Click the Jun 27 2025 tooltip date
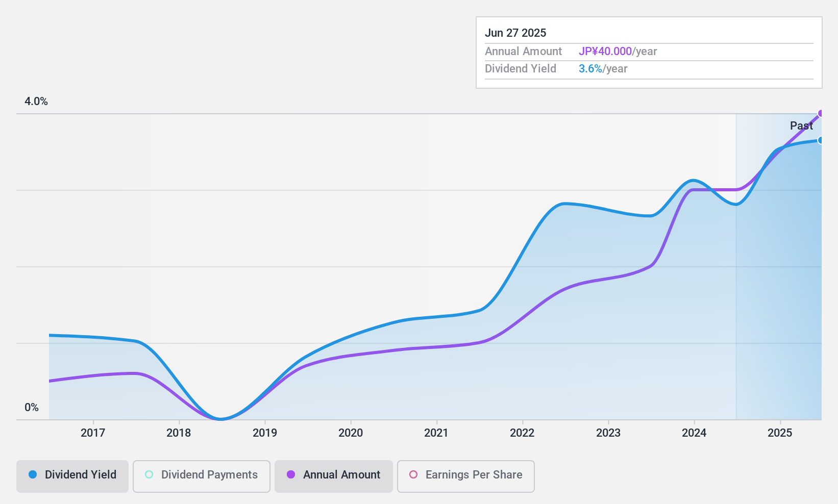The width and height of the screenshot is (838, 504). [515, 33]
